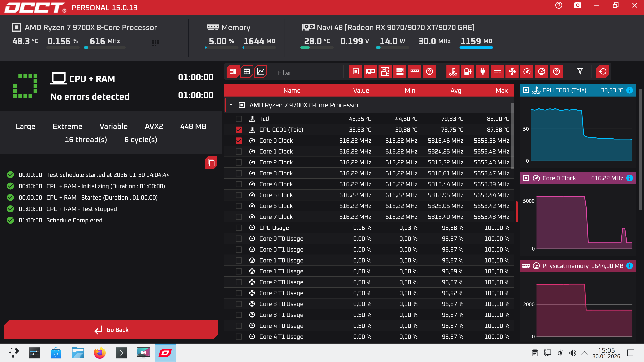This screenshot has height=362, width=644.
Task: Select the Core 4 Clock row name
Action: (276, 184)
